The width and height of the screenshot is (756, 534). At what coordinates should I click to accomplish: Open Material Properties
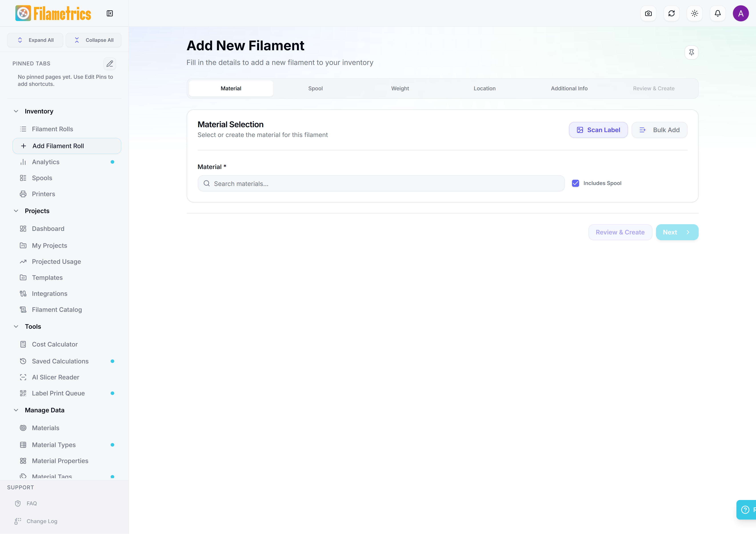click(67, 461)
